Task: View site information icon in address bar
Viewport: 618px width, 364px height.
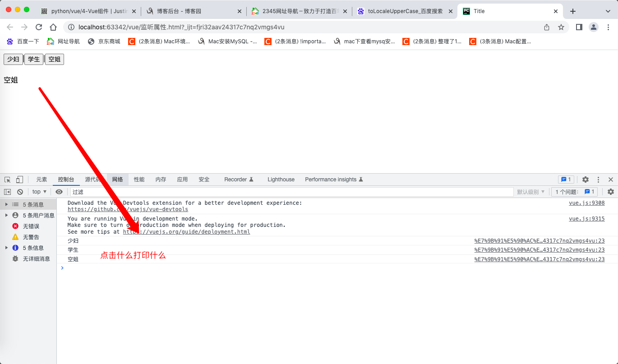Action: coord(71,27)
